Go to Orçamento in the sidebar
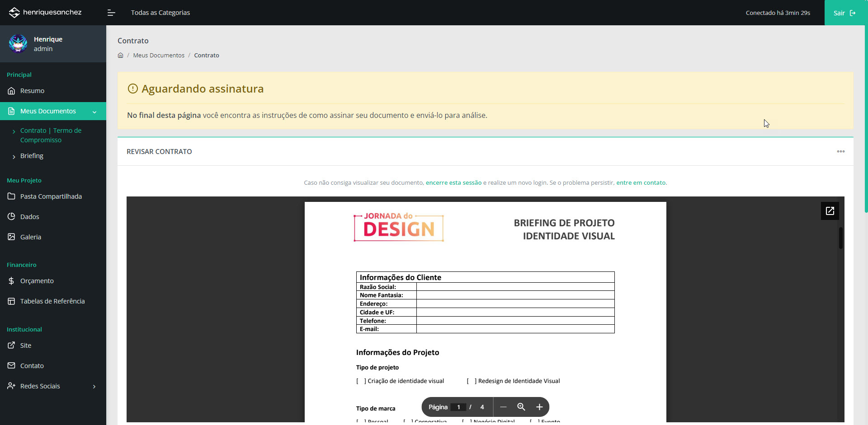The width and height of the screenshot is (868, 425). (x=37, y=281)
